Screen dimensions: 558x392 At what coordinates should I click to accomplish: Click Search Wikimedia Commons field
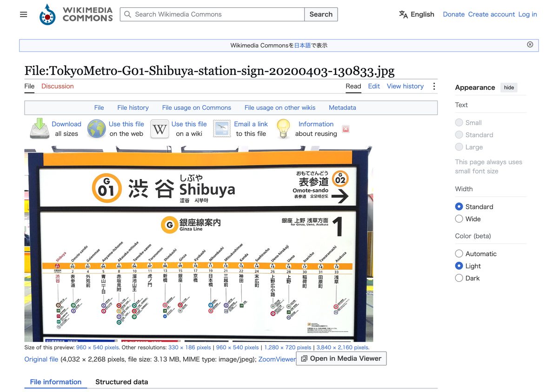coord(212,14)
